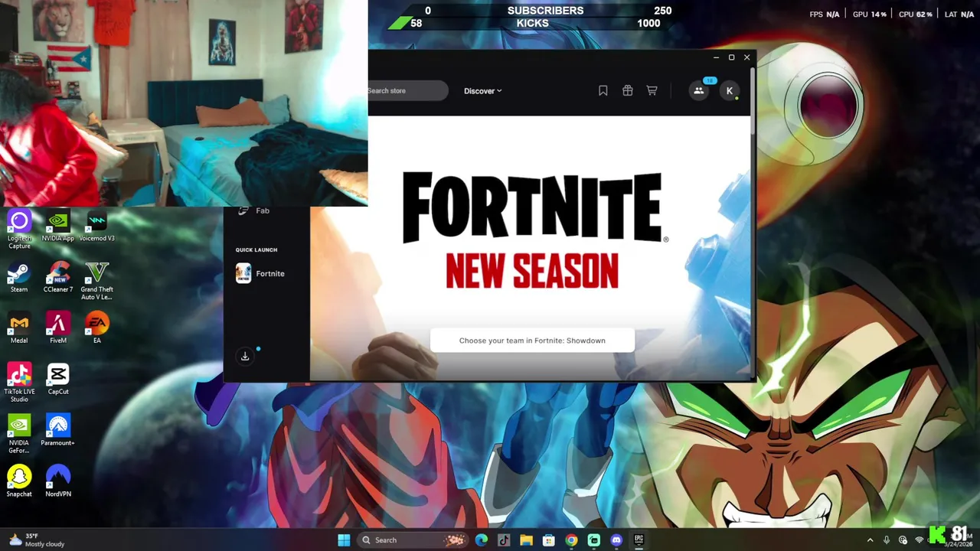Open TikTok from the taskbar
The width and height of the screenshot is (980, 551).
coord(504,540)
